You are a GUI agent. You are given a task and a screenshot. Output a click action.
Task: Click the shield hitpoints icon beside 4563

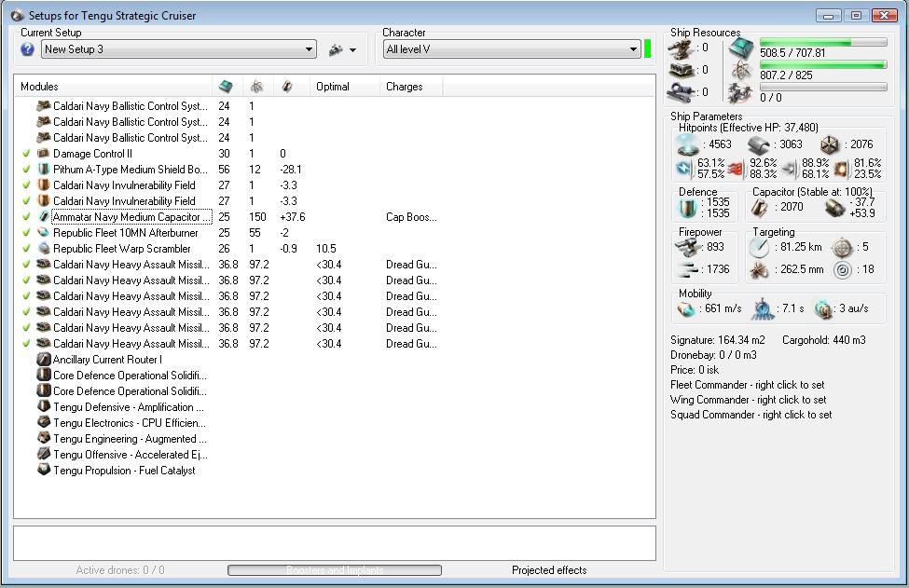(687, 144)
